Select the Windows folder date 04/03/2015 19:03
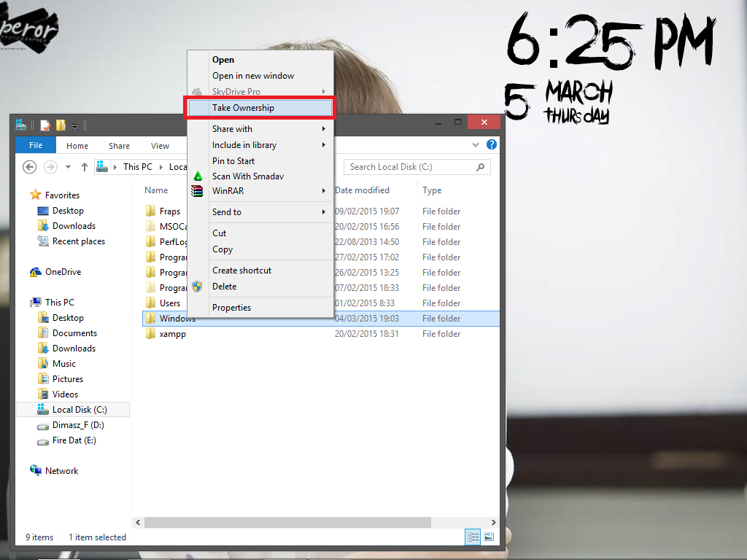747x560 pixels. click(367, 319)
